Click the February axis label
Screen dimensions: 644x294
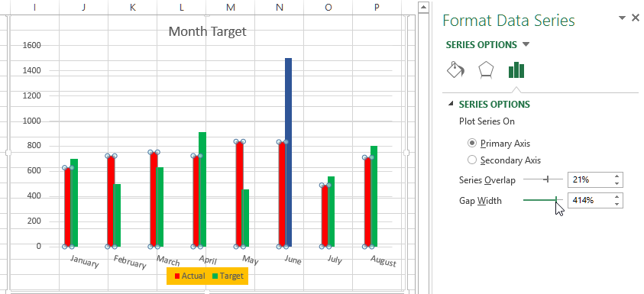pos(130,262)
